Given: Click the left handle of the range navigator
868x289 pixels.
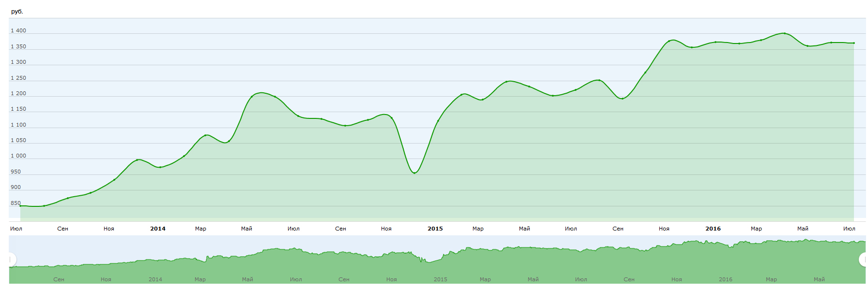Looking at the screenshot, I should 12,260.
